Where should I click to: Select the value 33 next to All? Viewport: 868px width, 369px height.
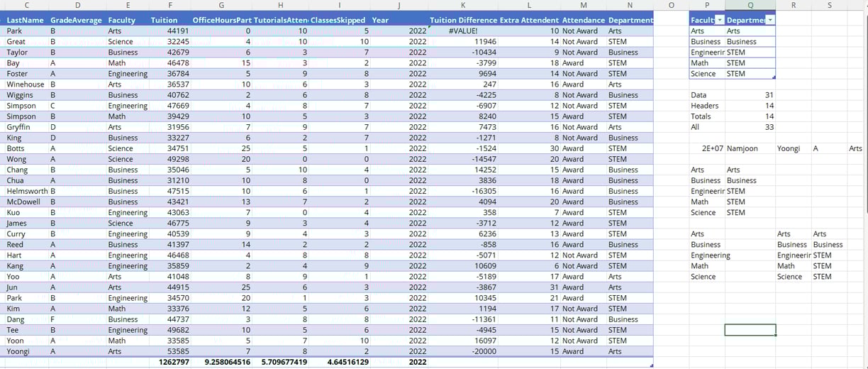pyautogui.click(x=750, y=127)
